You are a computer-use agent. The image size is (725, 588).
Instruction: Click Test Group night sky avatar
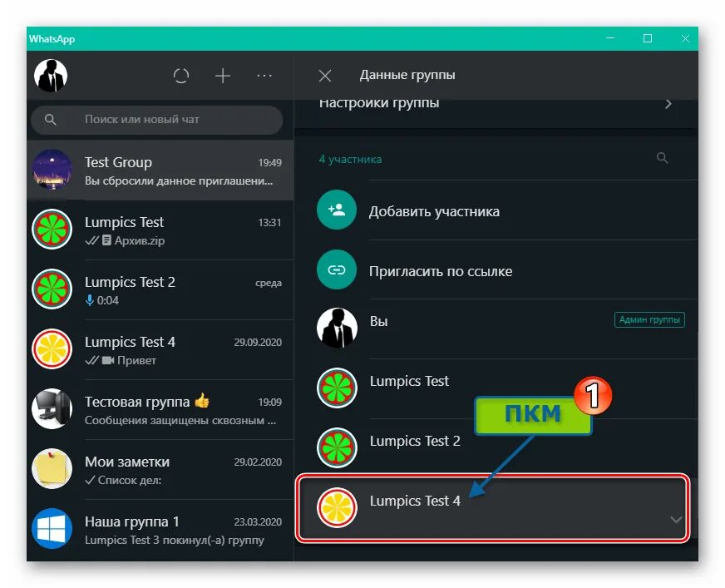coord(52,170)
